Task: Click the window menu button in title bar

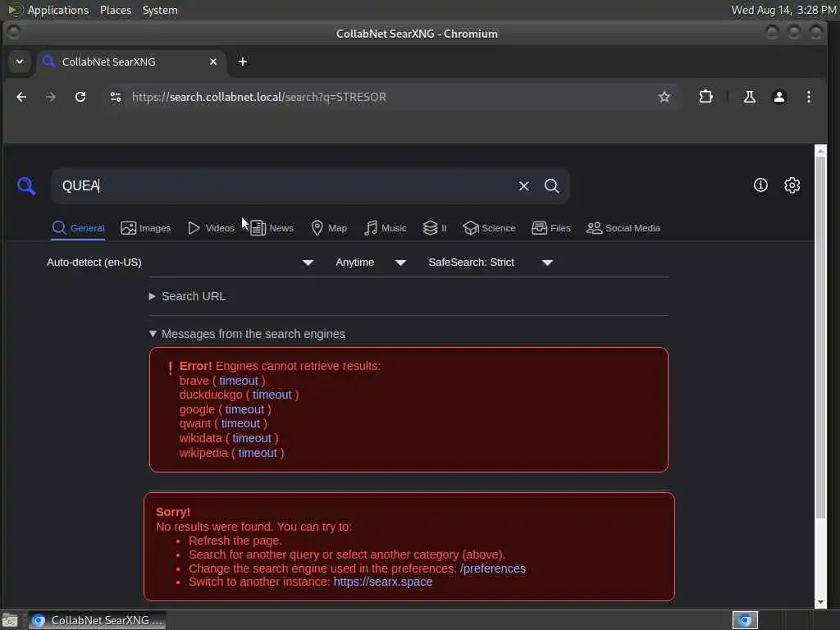Action: coord(14,33)
